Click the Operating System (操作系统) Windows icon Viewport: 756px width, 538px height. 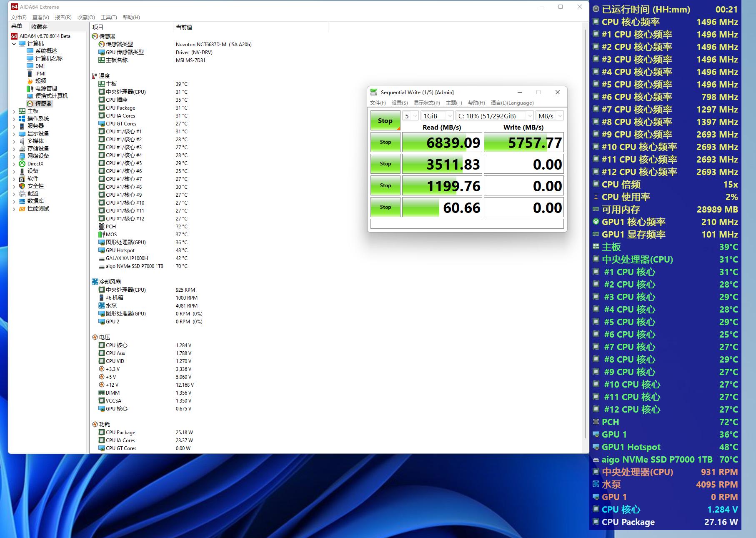(x=22, y=119)
